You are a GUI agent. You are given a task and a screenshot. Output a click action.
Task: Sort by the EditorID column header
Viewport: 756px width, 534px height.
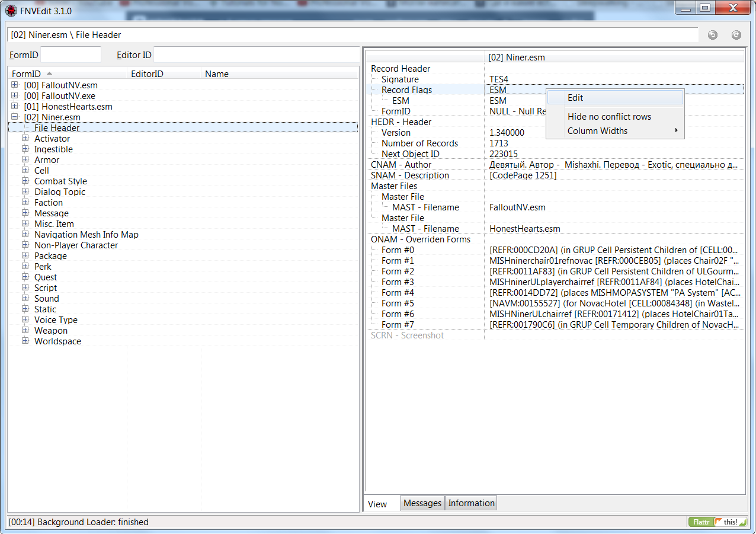point(165,74)
